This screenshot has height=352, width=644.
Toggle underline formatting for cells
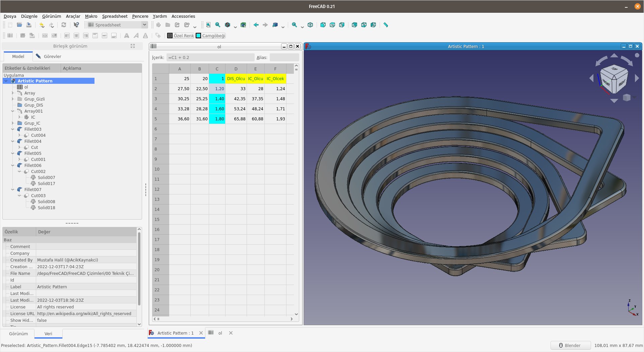click(x=145, y=35)
